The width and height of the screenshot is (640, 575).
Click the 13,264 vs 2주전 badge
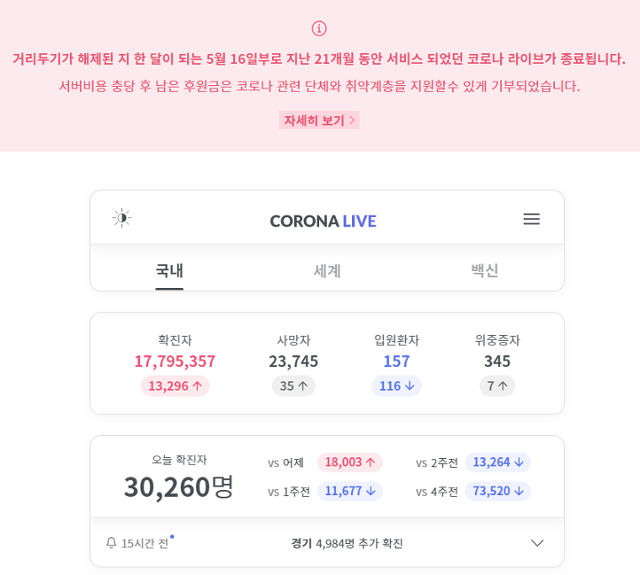pos(498,462)
